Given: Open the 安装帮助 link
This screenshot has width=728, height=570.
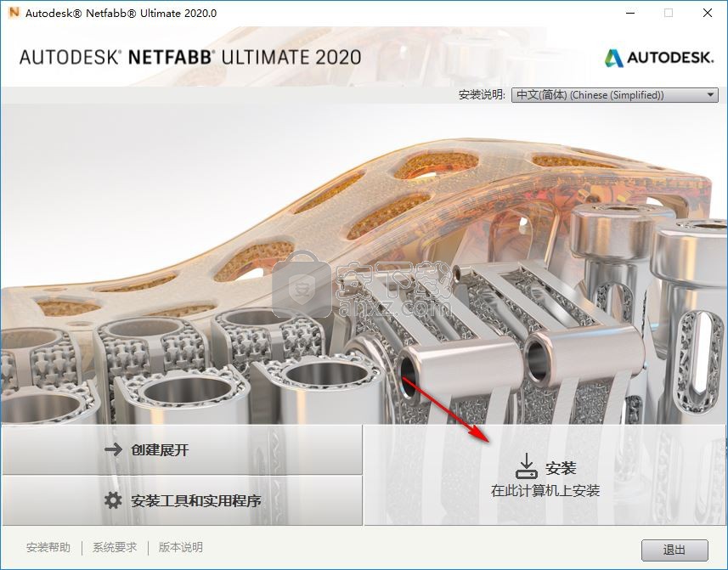Looking at the screenshot, I should (48, 547).
